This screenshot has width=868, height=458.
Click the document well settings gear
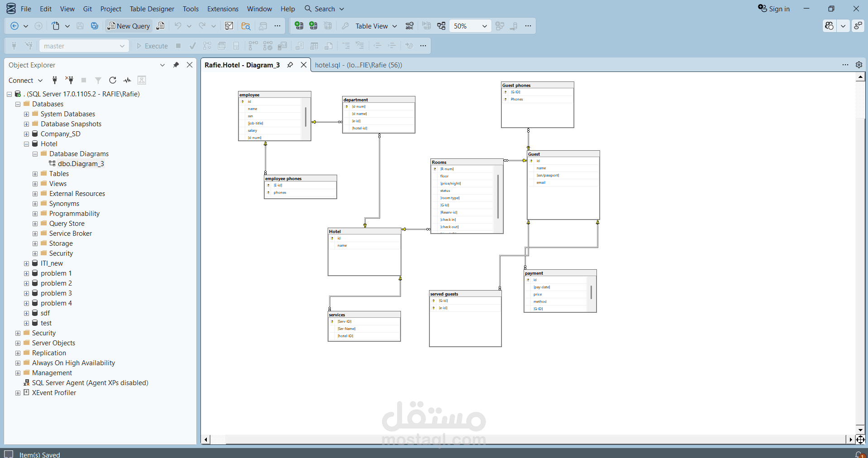pos(859,65)
